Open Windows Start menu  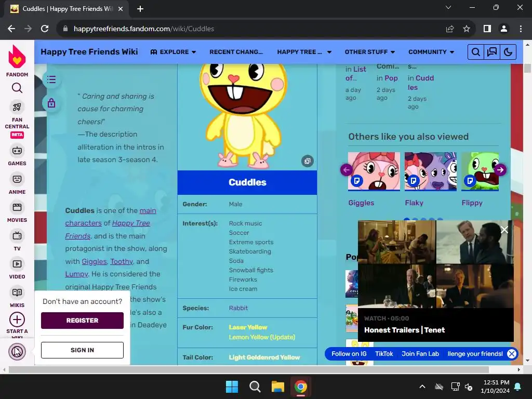232,387
